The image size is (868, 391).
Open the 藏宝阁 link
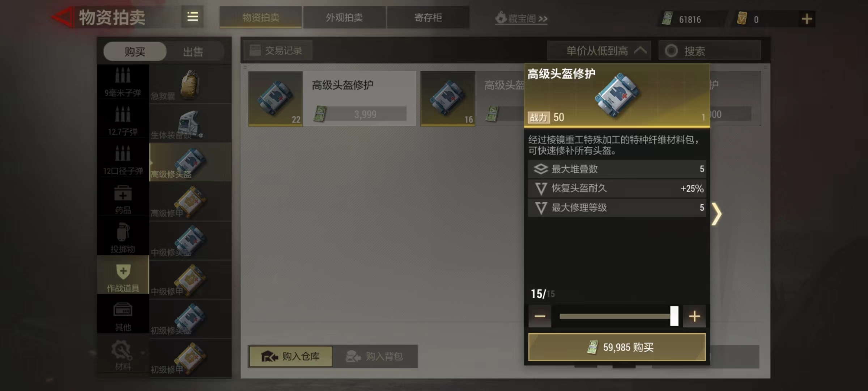click(x=521, y=18)
